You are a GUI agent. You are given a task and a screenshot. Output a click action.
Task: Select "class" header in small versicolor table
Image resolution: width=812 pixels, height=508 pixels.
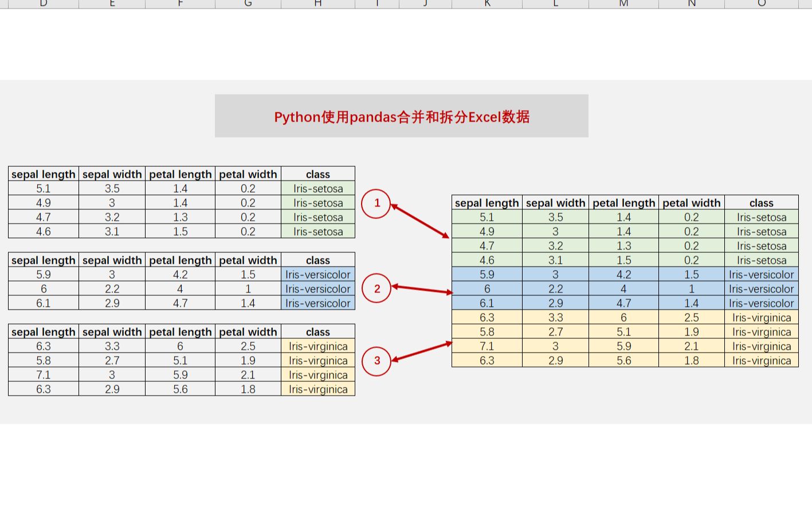(x=318, y=260)
